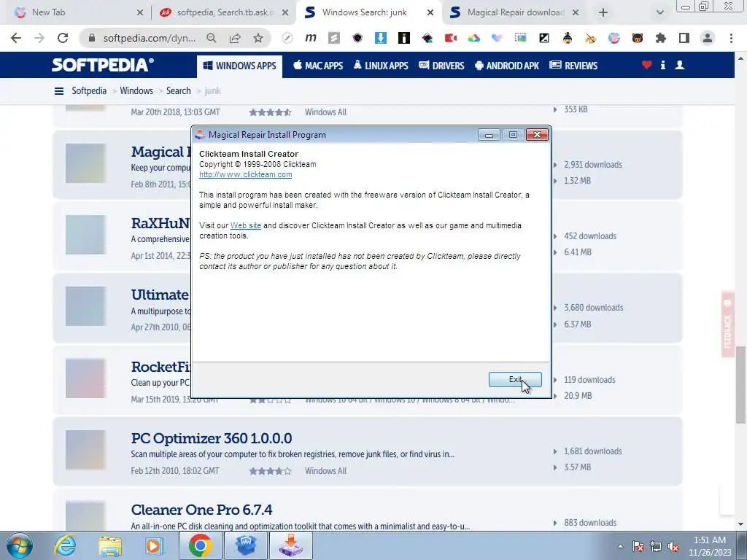Viewport: 747px width, 560px height.
Task: Click the info 'i' icon in Softpedia header
Action: [662, 65]
